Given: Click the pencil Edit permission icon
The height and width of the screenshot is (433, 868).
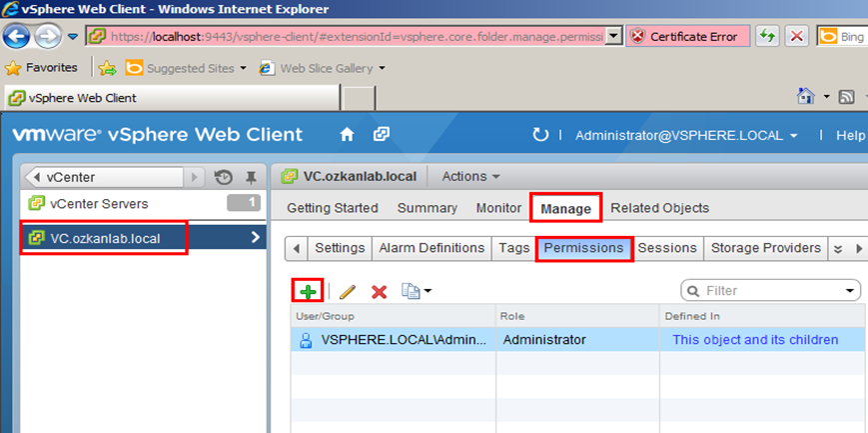Looking at the screenshot, I should click(x=348, y=292).
